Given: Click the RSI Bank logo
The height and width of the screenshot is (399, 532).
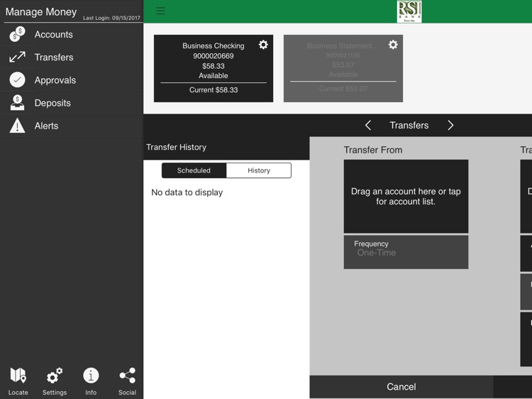Looking at the screenshot, I should pos(409,11).
